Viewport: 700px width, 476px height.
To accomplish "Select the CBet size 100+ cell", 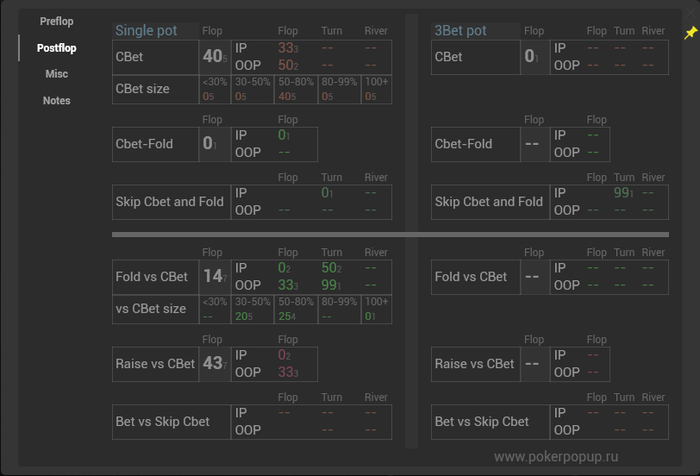I will click(376, 89).
